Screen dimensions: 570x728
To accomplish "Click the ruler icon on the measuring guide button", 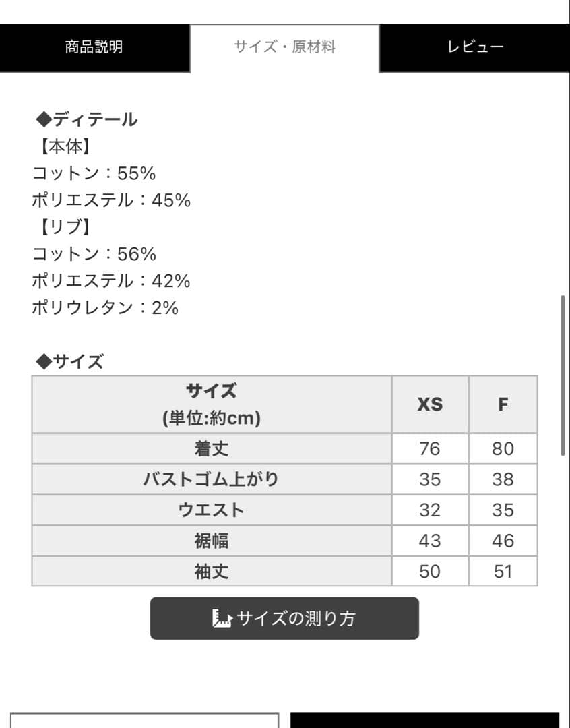I will pyautogui.click(x=222, y=618).
